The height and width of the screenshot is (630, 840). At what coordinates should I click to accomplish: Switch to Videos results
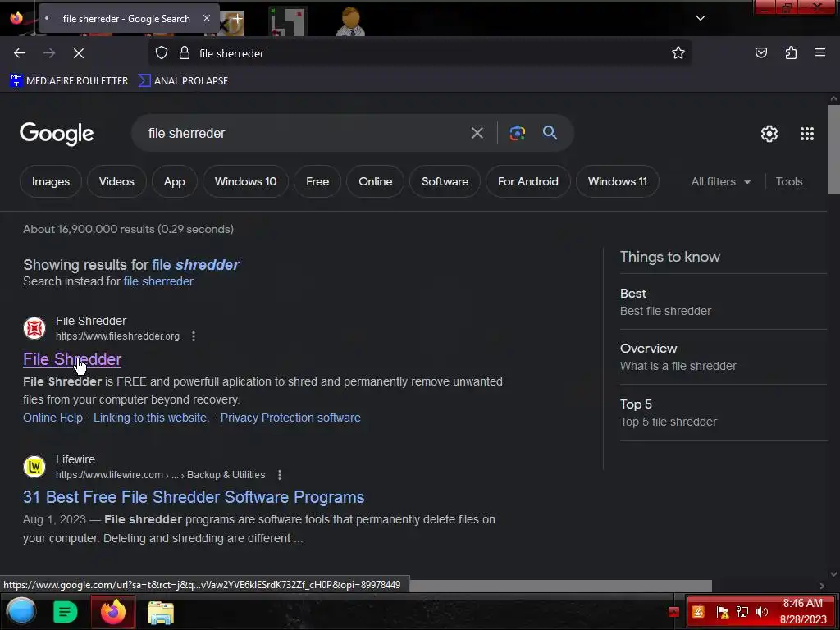(116, 181)
